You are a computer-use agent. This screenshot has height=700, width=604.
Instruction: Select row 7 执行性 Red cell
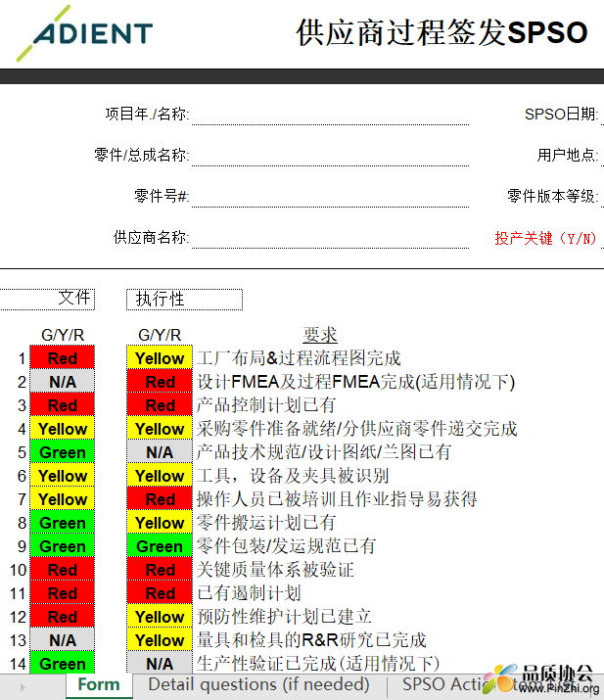[x=160, y=499]
